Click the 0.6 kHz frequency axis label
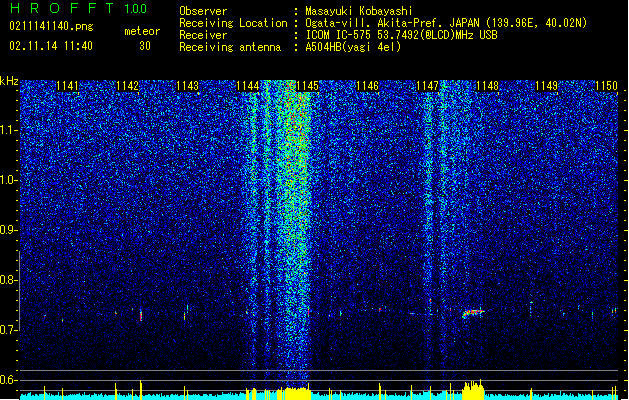Viewport: 629px width, 400px height. (8, 380)
